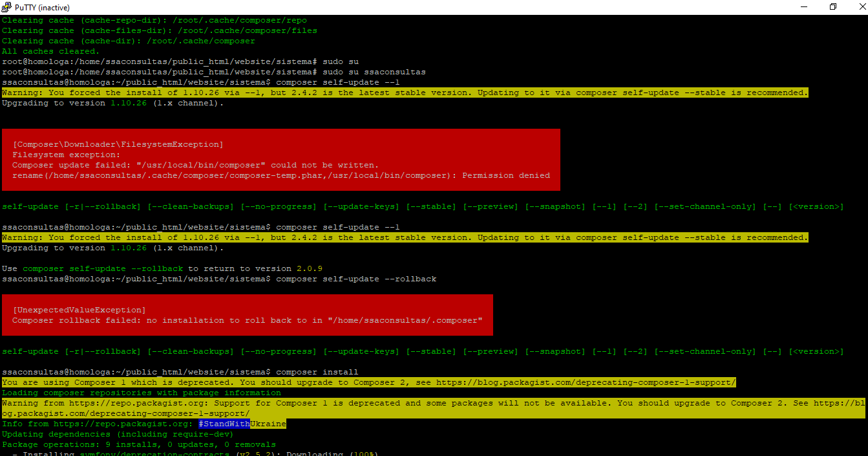Click the 'composer install' command line
The height and width of the screenshot is (456, 868).
click(x=180, y=372)
